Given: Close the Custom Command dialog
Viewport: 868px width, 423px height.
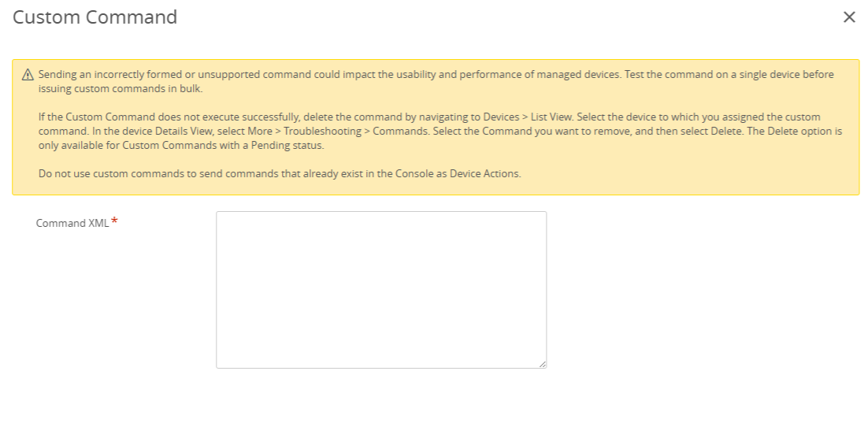Looking at the screenshot, I should tap(849, 17).
